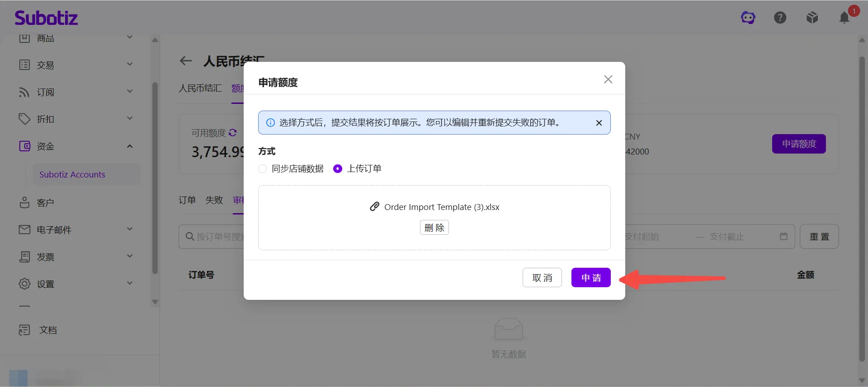Open Subotiz Accounts submenu item
Viewport: 868px width, 387px height.
[86, 174]
